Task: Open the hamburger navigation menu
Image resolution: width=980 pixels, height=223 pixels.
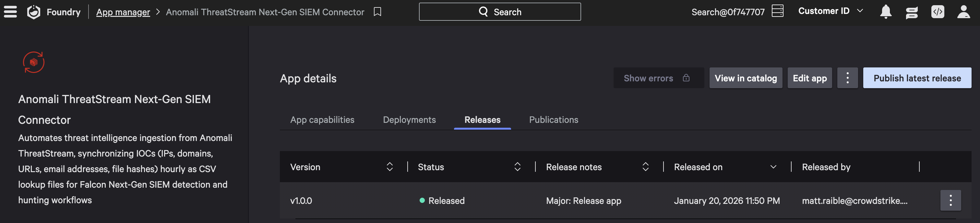Action: [x=10, y=12]
